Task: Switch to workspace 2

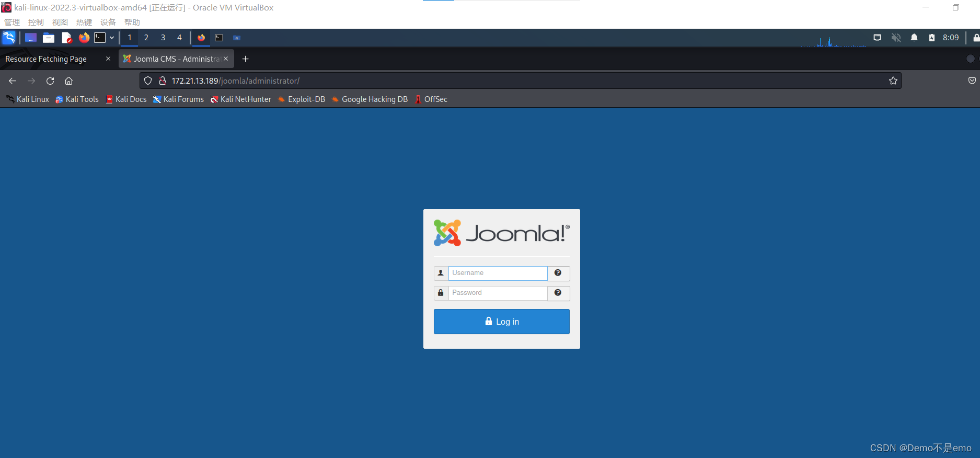Action: click(146, 38)
